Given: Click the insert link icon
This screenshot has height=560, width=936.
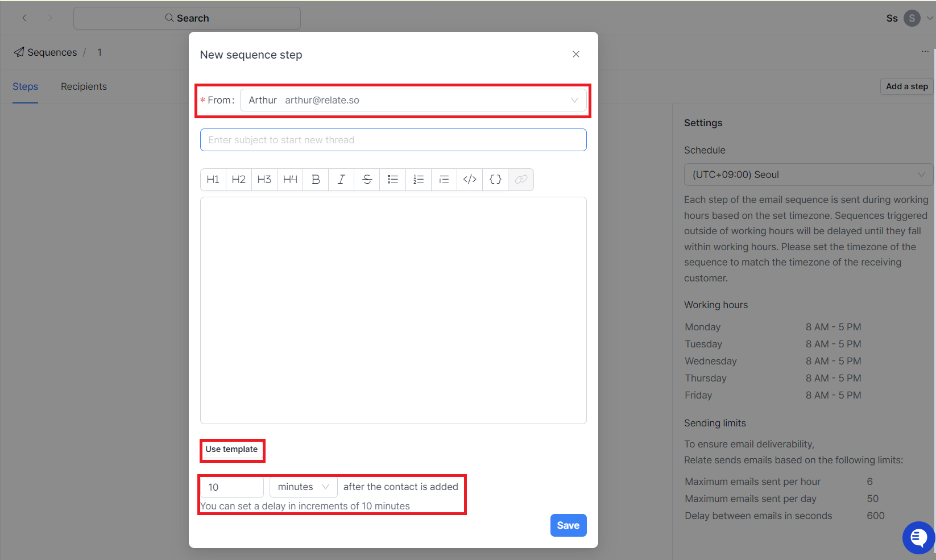Looking at the screenshot, I should pyautogui.click(x=521, y=180).
